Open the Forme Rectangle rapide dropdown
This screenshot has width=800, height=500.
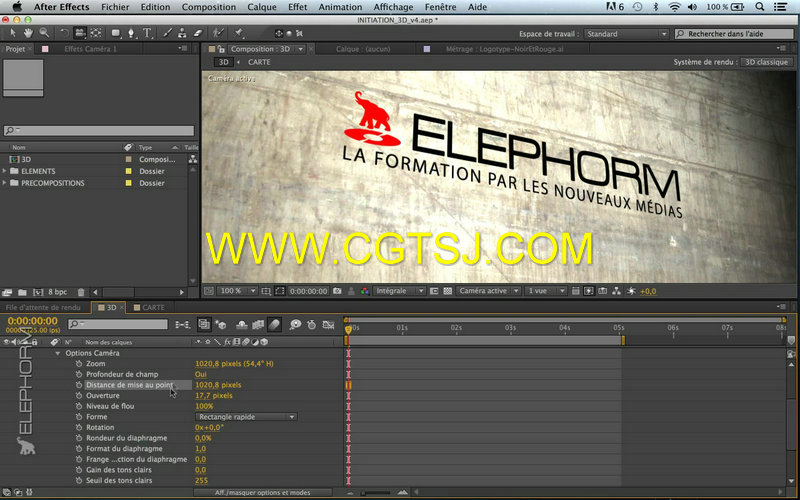(x=246, y=417)
